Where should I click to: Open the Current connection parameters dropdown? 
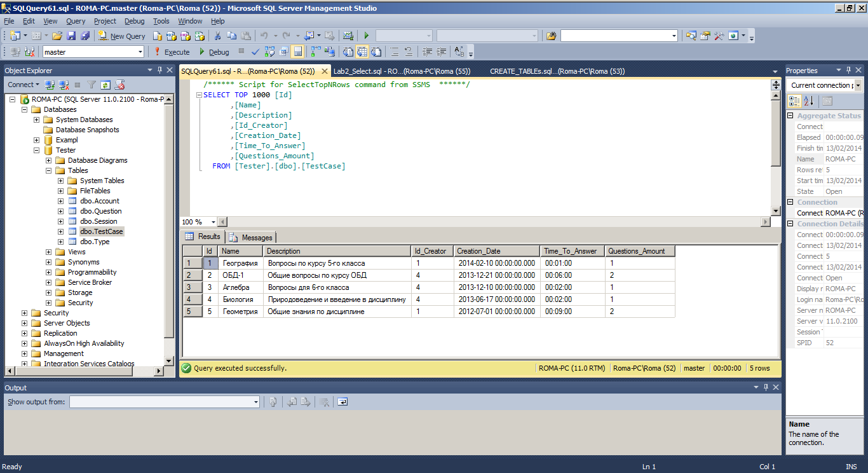(858, 85)
